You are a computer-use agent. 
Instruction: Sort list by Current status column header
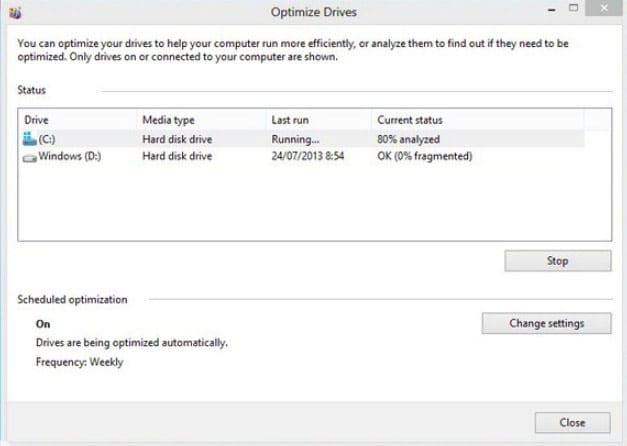[410, 120]
